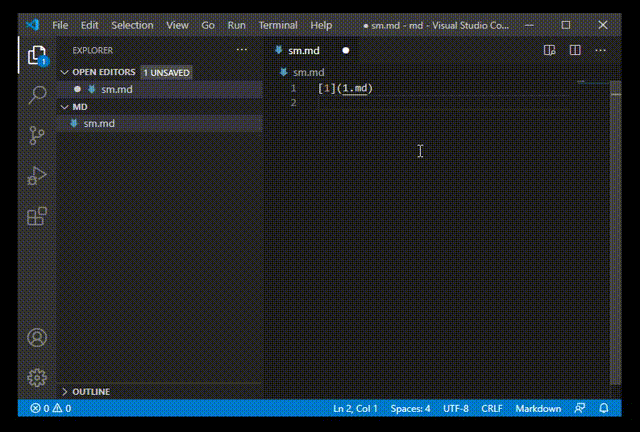Open the notifications bell icon
The image size is (640, 432).
[604, 408]
